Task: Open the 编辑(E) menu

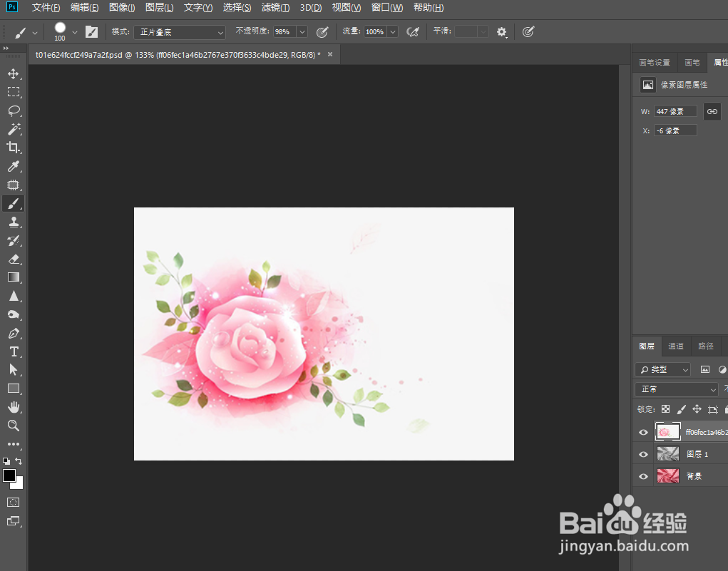Action: pos(85,7)
